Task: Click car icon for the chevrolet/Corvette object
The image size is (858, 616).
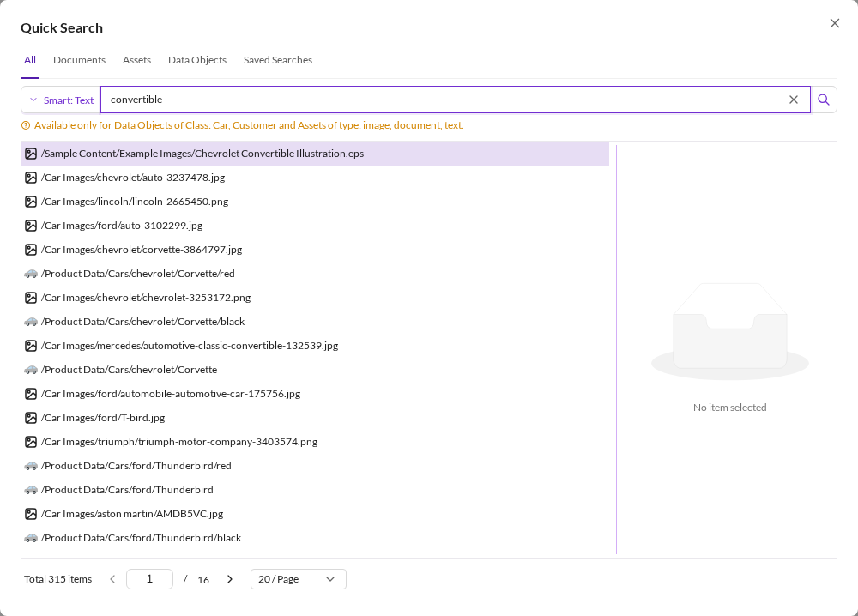Action: pyautogui.click(x=31, y=370)
